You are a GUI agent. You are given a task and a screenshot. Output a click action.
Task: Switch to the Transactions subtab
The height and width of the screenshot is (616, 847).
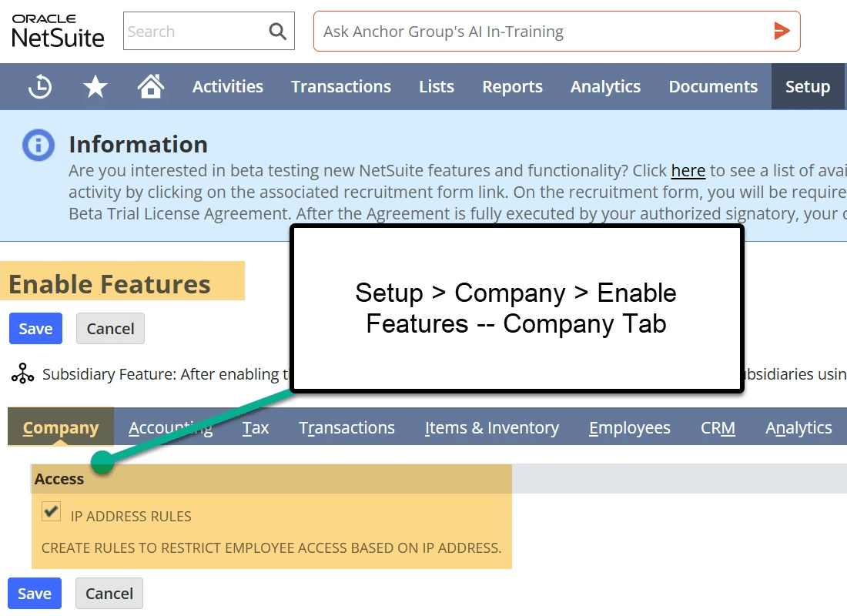click(x=346, y=427)
